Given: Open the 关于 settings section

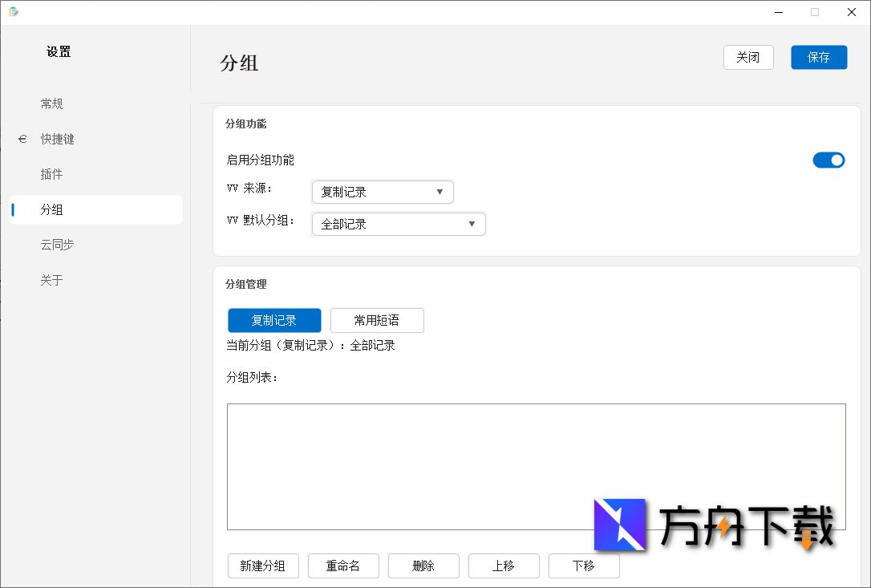Looking at the screenshot, I should (51, 280).
